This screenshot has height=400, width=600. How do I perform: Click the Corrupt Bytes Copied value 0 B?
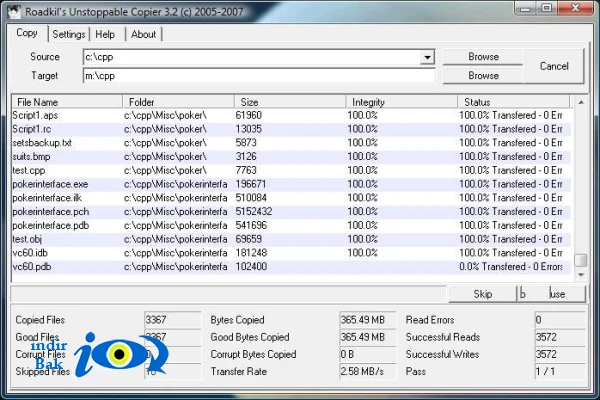click(367, 354)
